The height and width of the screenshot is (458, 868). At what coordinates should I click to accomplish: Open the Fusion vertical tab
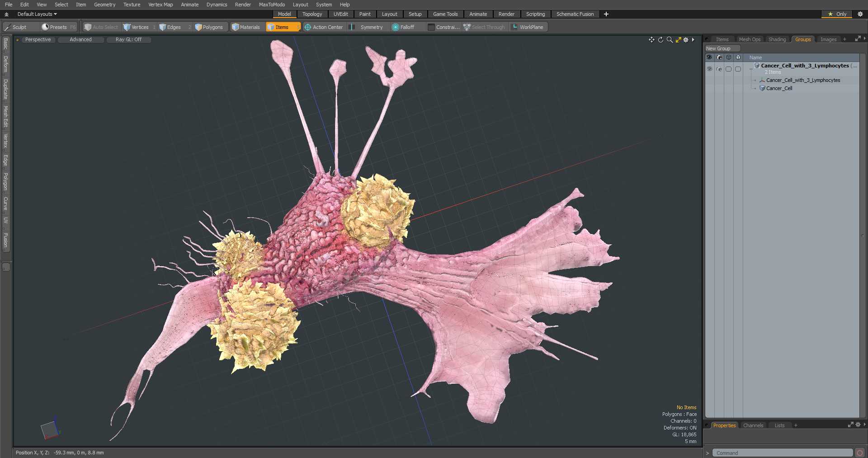(x=6, y=240)
